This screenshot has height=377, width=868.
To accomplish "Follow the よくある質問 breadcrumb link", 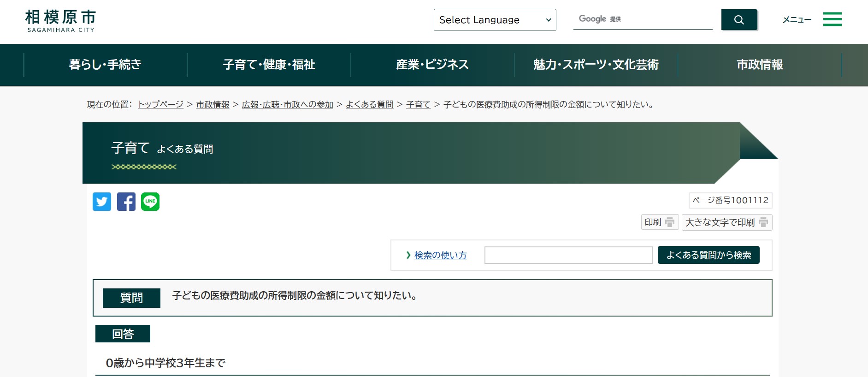I will point(369,105).
